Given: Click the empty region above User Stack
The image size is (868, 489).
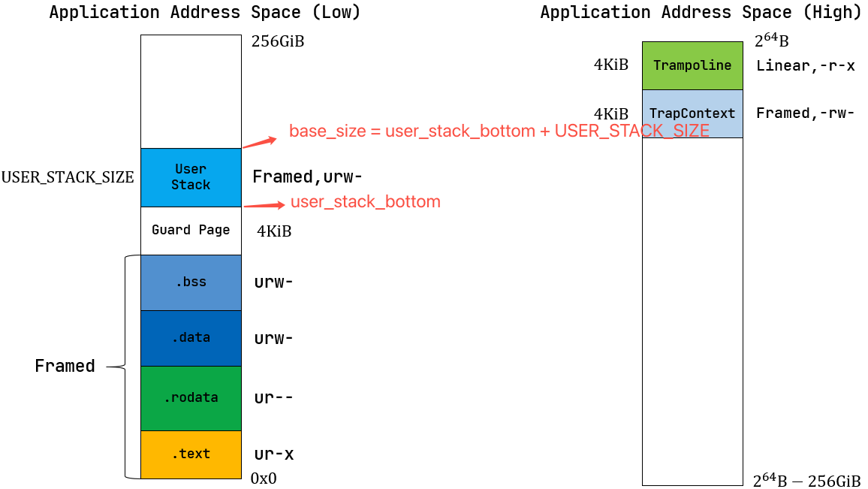Looking at the screenshot, I should (x=190, y=90).
